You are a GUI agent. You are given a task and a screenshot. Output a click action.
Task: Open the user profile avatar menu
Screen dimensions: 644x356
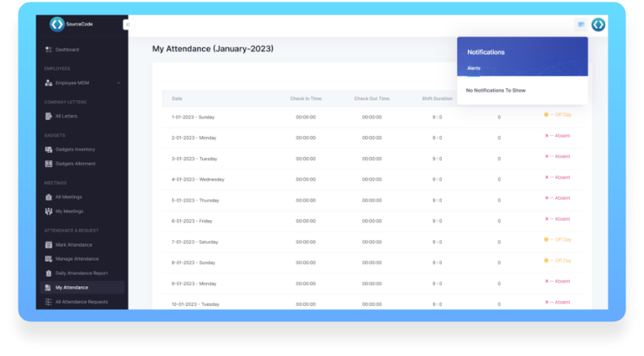click(598, 25)
